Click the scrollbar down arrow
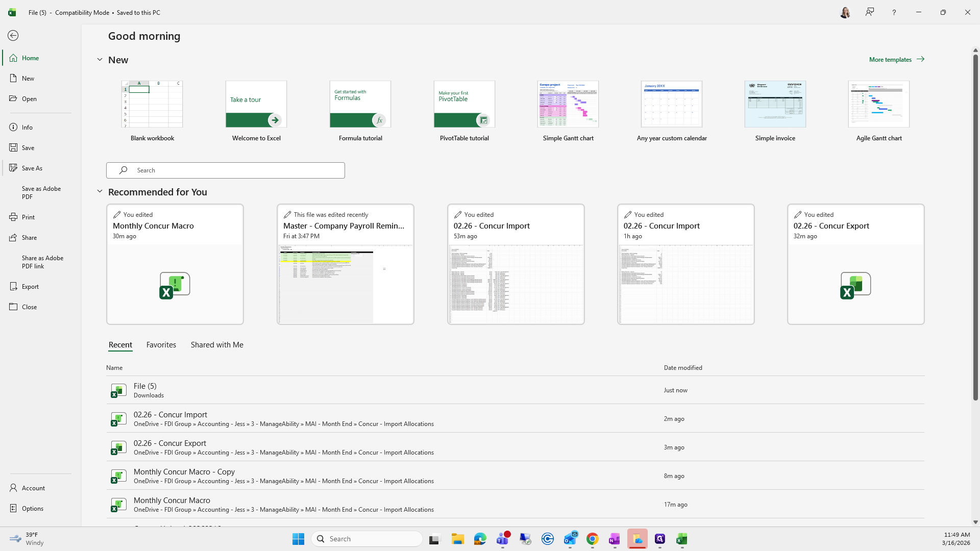This screenshot has height=551, width=980. point(975,522)
